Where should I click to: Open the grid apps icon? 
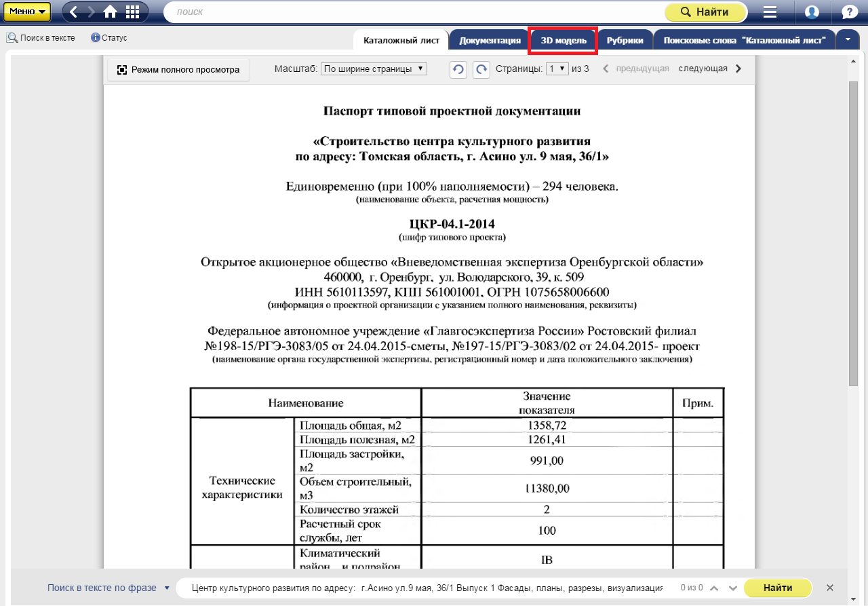pos(133,12)
